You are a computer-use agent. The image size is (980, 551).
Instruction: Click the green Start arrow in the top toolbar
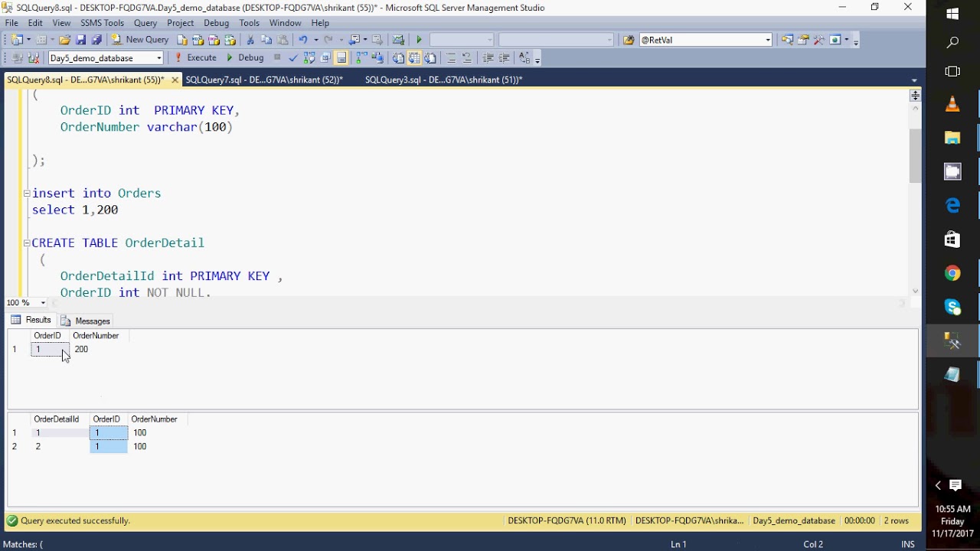[x=419, y=40]
